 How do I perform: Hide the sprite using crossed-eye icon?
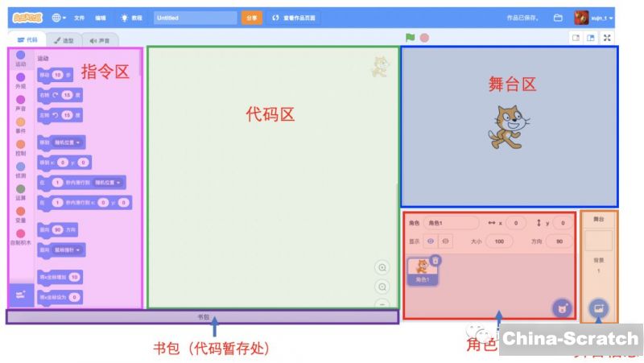[445, 241]
